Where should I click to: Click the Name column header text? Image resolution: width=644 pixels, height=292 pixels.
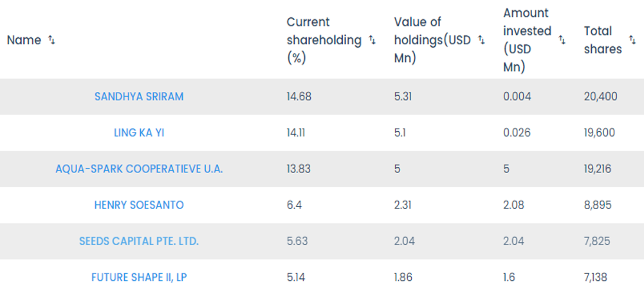(24, 40)
